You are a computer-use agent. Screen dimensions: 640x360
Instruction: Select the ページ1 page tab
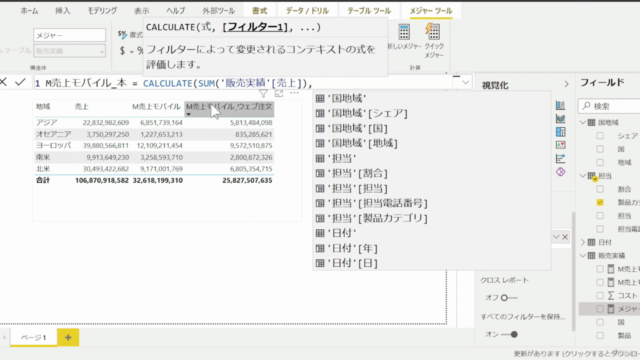click(33, 338)
